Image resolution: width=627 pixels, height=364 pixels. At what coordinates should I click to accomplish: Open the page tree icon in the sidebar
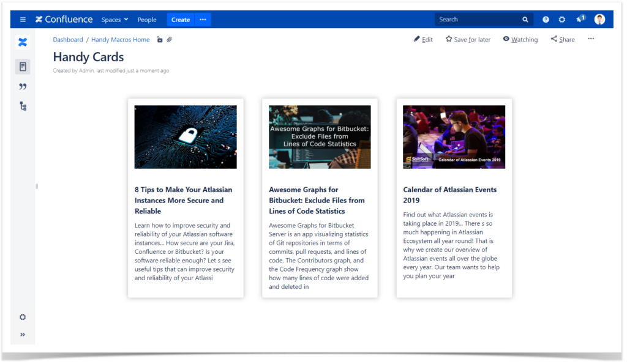click(x=23, y=106)
